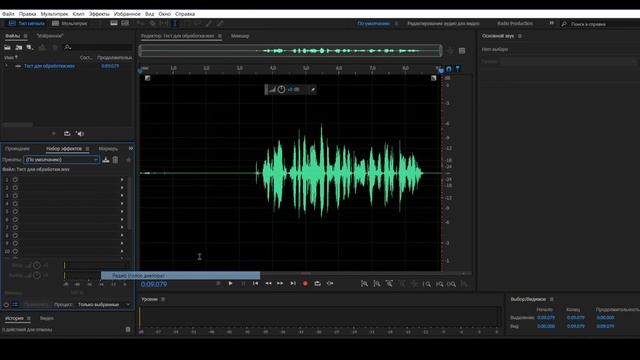Switch to the Маркеры tab
Image resolution: width=640 pixels, height=360 pixels.
tap(108, 149)
